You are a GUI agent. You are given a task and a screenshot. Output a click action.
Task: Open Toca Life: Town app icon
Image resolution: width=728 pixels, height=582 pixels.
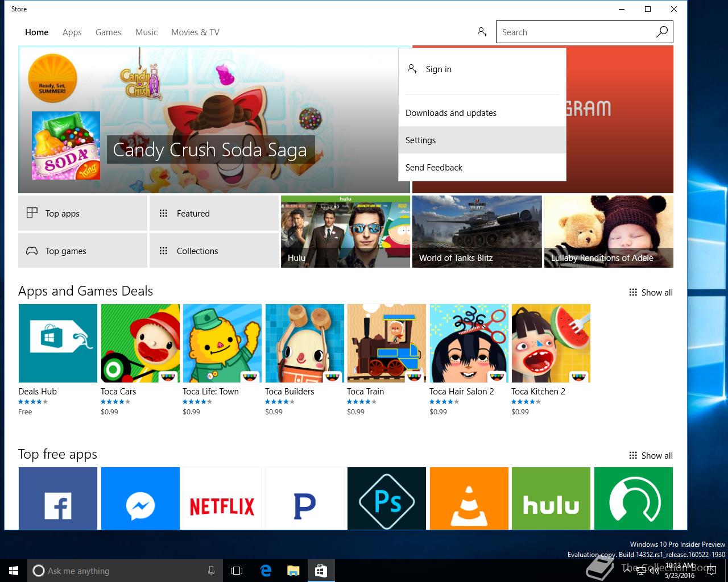coord(222,343)
